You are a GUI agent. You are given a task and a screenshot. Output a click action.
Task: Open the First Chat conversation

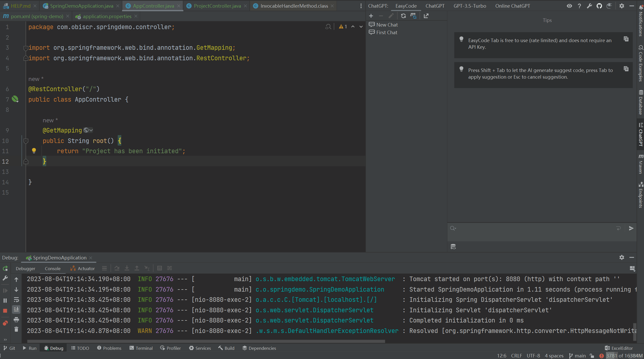tap(386, 32)
